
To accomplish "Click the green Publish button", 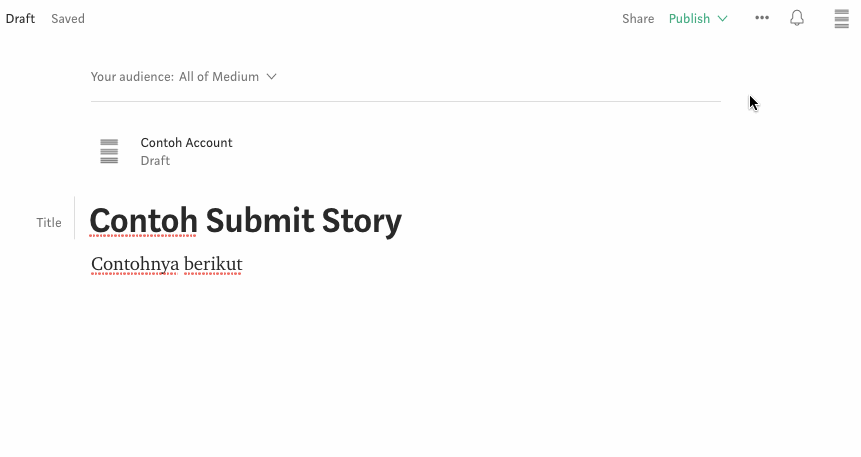I will click(x=689, y=19).
